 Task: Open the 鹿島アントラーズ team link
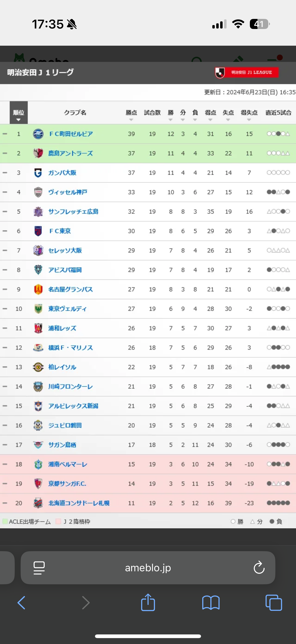[70, 153]
